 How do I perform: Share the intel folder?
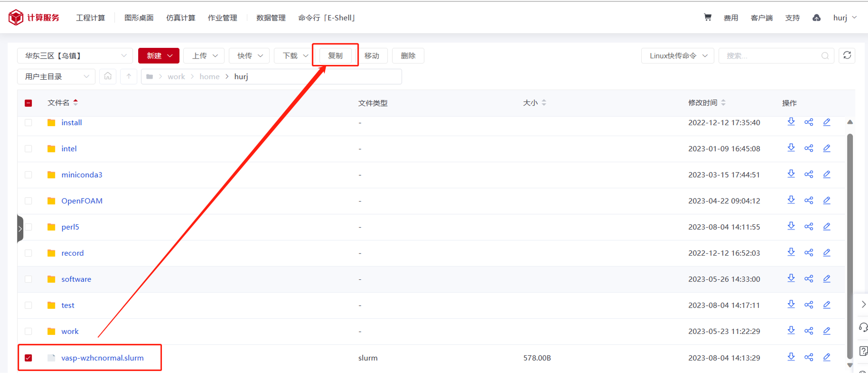pyautogui.click(x=809, y=148)
